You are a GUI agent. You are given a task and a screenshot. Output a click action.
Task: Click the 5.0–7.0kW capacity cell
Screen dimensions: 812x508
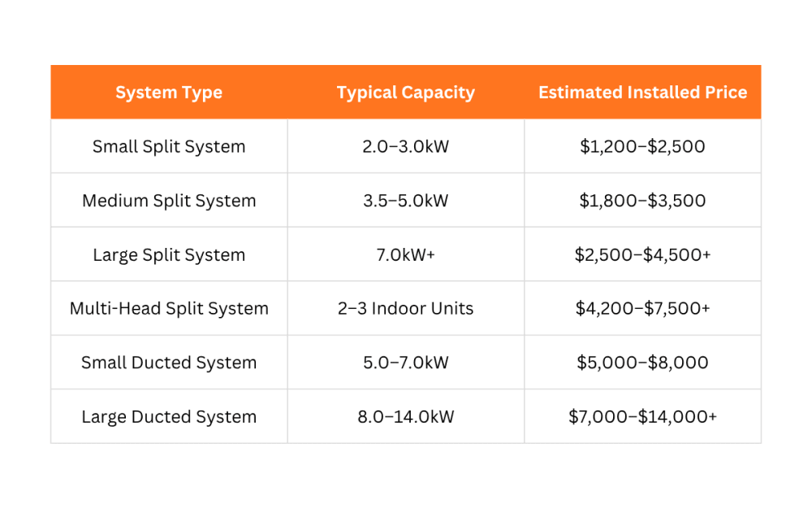405,363
